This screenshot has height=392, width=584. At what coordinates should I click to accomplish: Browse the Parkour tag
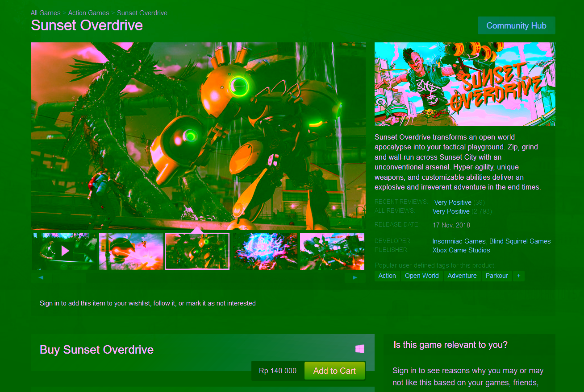(496, 276)
